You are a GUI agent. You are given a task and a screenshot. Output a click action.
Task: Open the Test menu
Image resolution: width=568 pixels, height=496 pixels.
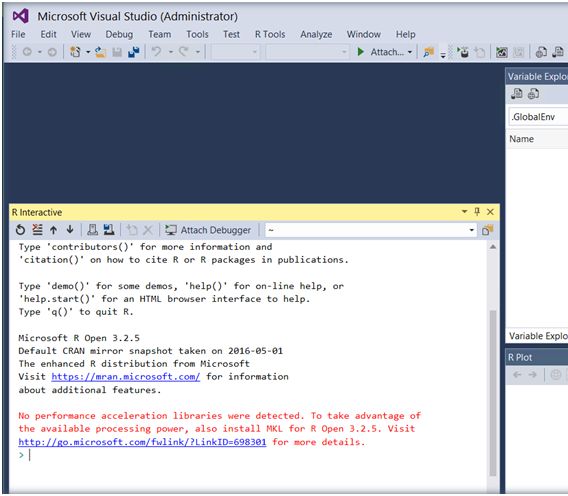click(231, 34)
